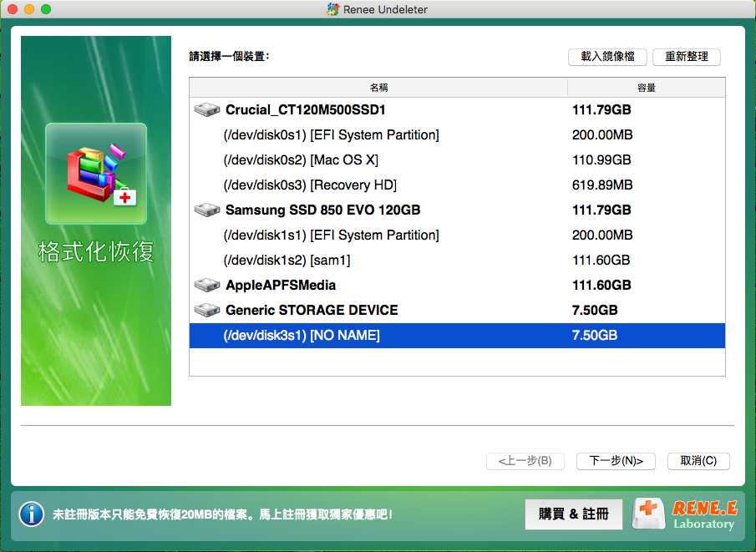The image size is (756, 552).
Task: Select /dev/disk3s1 NO NAME partition
Action: pyautogui.click(x=457, y=336)
